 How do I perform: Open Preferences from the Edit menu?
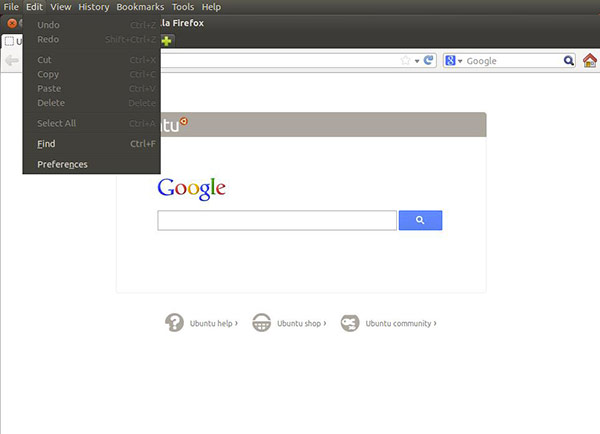91,164
